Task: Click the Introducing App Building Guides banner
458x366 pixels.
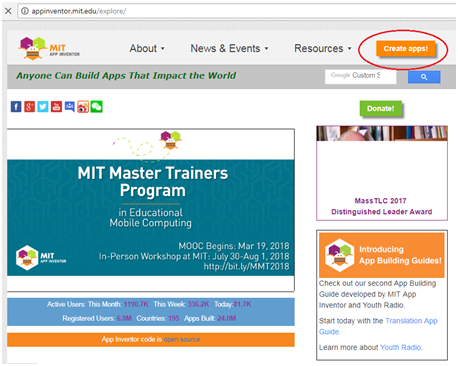Action: (382, 255)
